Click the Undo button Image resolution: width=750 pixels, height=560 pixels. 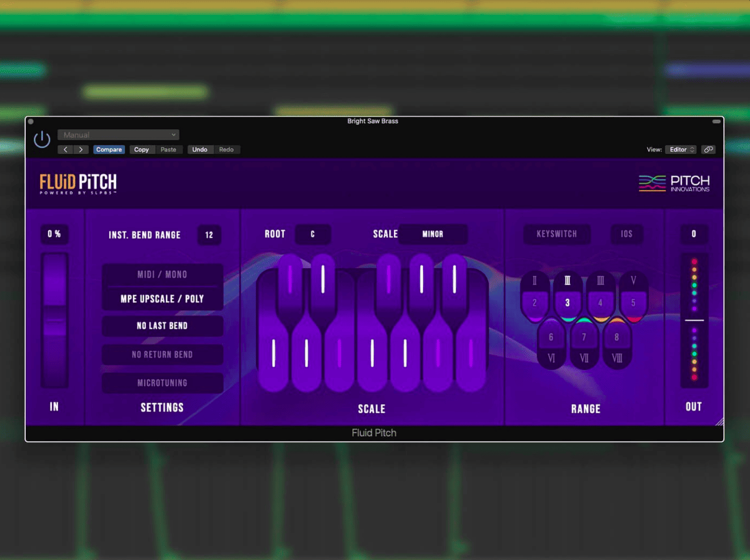point(200,150)
